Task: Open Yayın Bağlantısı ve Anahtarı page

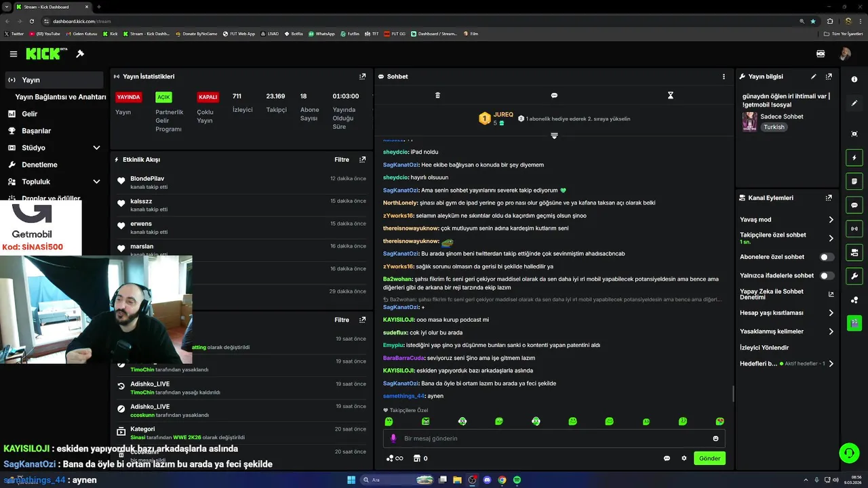Action: click(60, 97)
